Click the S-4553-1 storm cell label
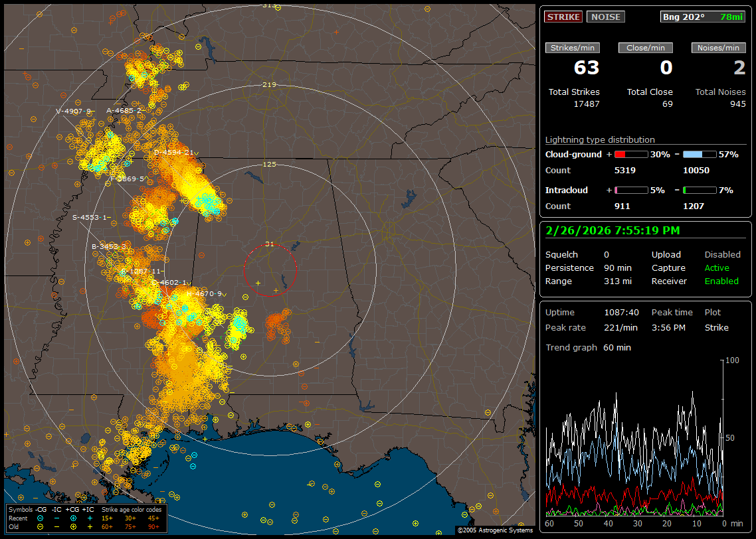Viewport: 756px width, 539px height. tap(91, 217)
